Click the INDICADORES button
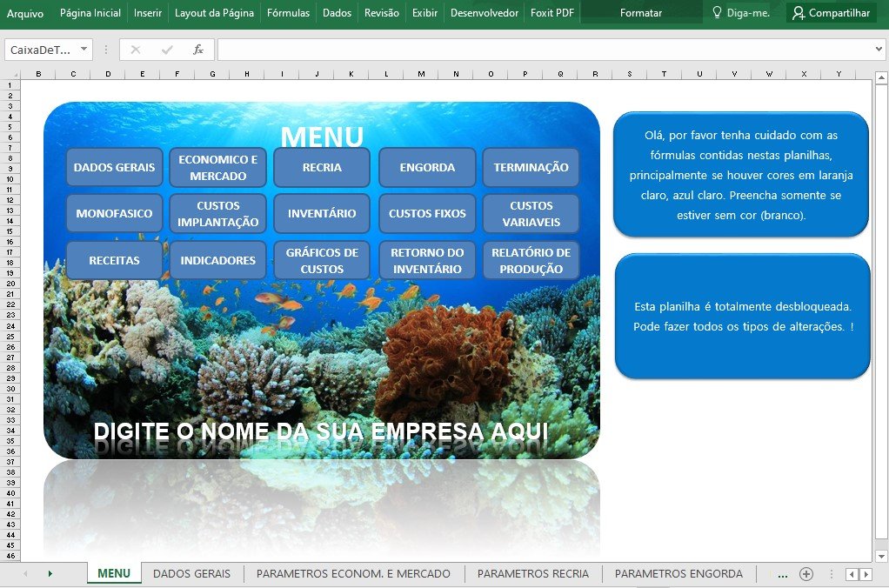889x588 pixels. (x=217, y=260)
